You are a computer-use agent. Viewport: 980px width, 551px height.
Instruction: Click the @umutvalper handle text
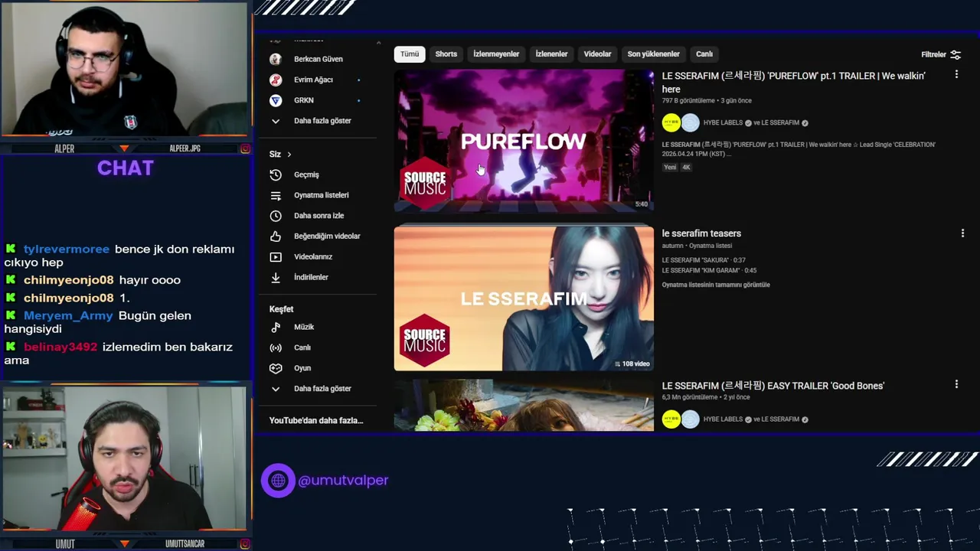point(343,481)
